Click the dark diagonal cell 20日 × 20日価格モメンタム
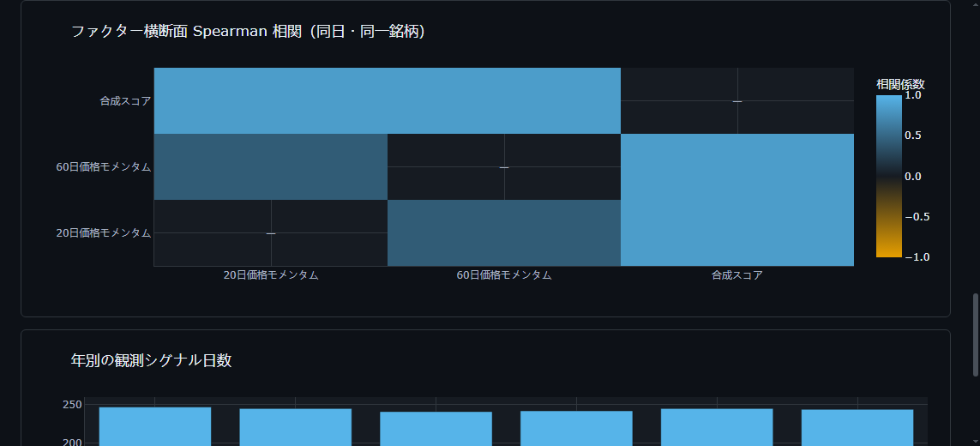This screenshot has width=980, height=446. pos(271,232)
